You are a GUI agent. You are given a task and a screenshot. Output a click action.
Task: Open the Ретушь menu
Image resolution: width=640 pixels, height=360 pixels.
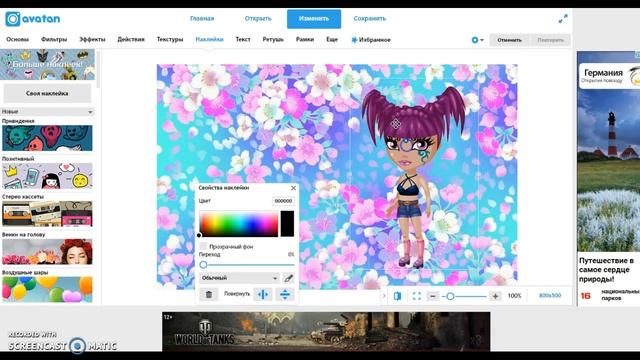click(x=273, y=39)
